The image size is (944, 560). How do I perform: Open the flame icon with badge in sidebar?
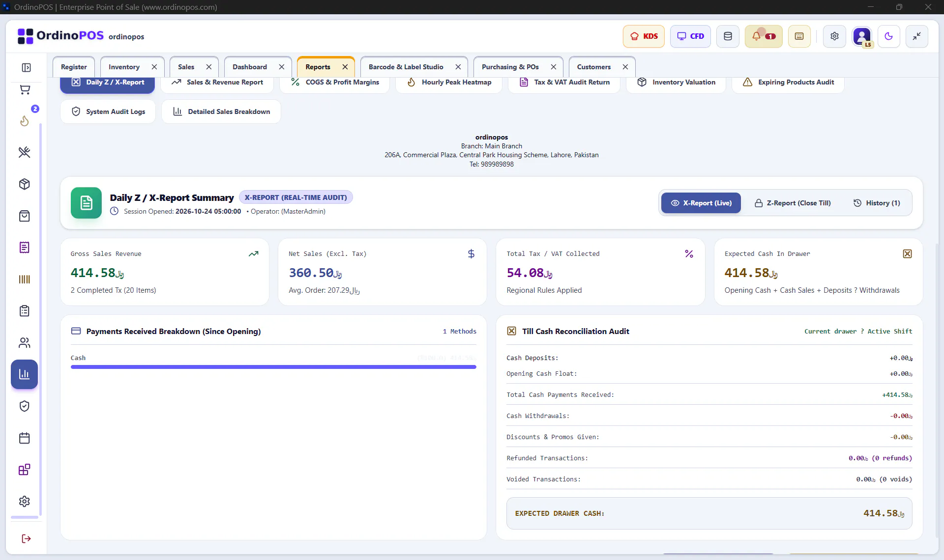(x=25, y=121)
